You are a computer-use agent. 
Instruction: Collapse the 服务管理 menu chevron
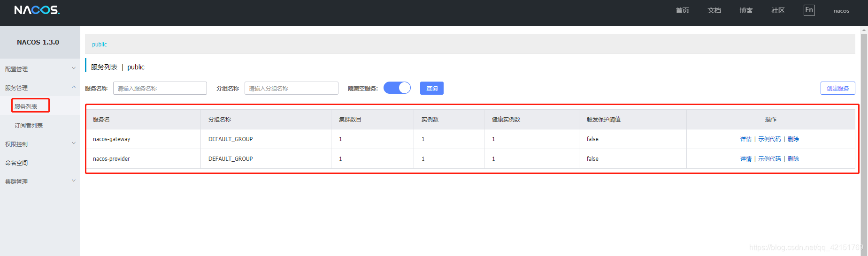pyautogui.click(x=73, y=87)
